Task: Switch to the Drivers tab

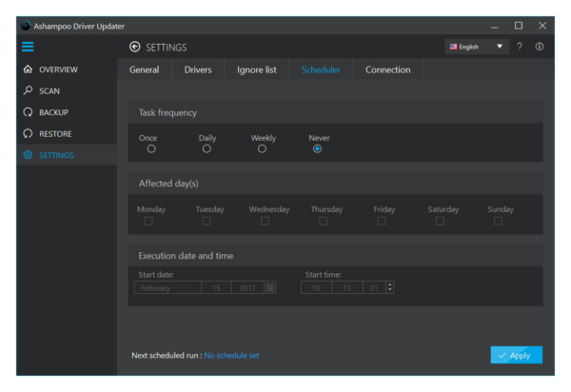Action: 198,69
